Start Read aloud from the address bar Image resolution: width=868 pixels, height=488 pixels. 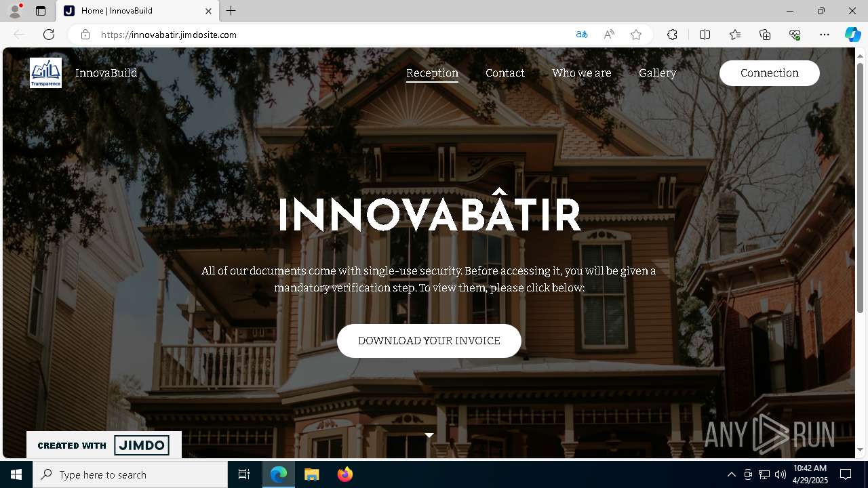[609, 35]
